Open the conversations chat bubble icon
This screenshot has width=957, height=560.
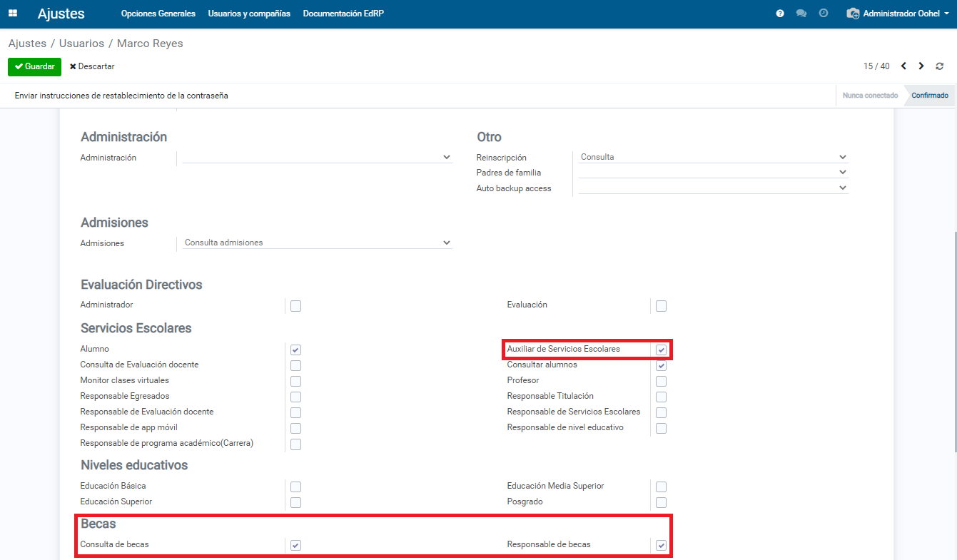point(801,14)
